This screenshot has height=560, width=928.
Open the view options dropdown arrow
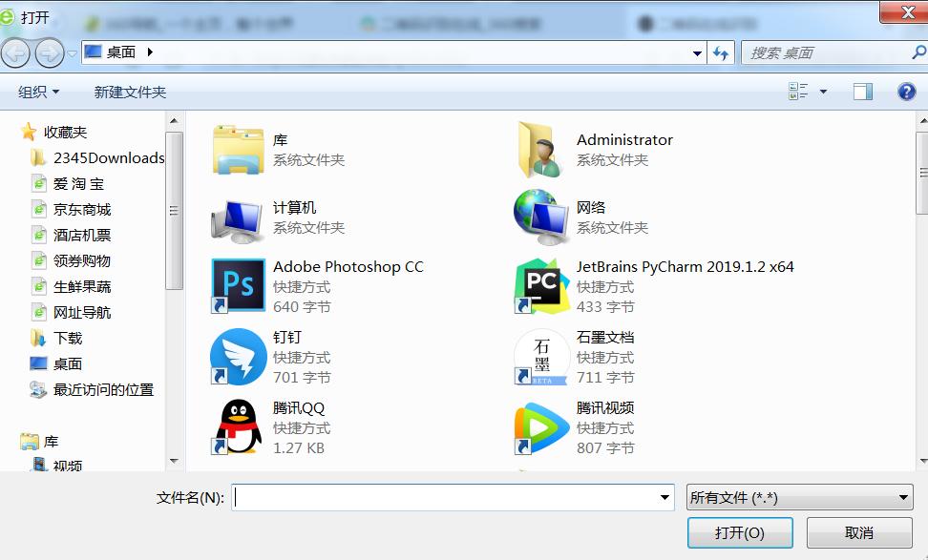point(823,93)
